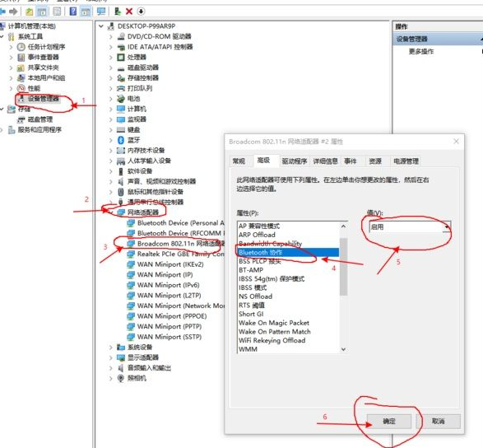Image resolution: width=483 pixels, height=448 pixels.
Task: Click the 处理器 processor icon
Action: [121, 58]
